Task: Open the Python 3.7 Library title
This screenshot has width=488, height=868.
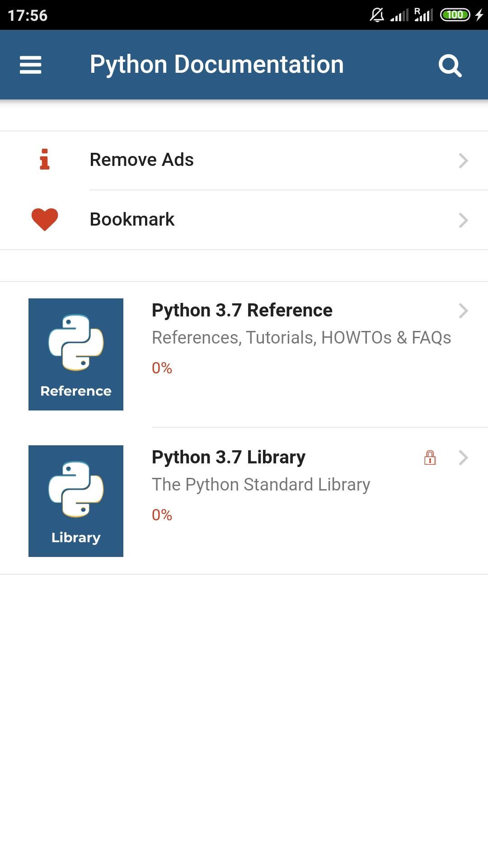Action: pos(229,458)
